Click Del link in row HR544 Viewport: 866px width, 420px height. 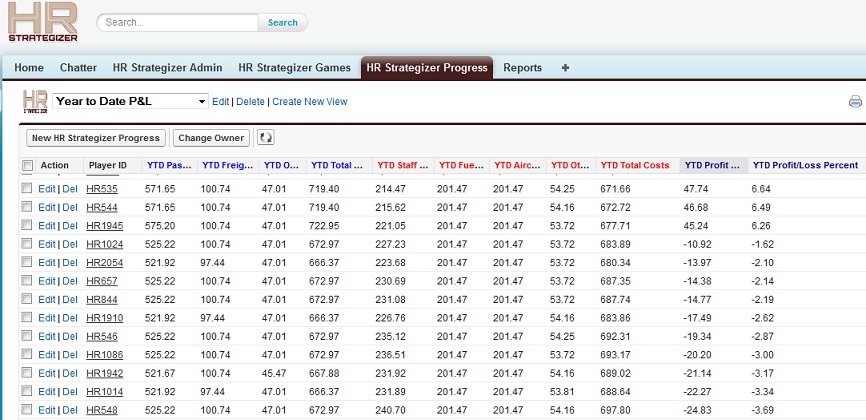(70, 207)
